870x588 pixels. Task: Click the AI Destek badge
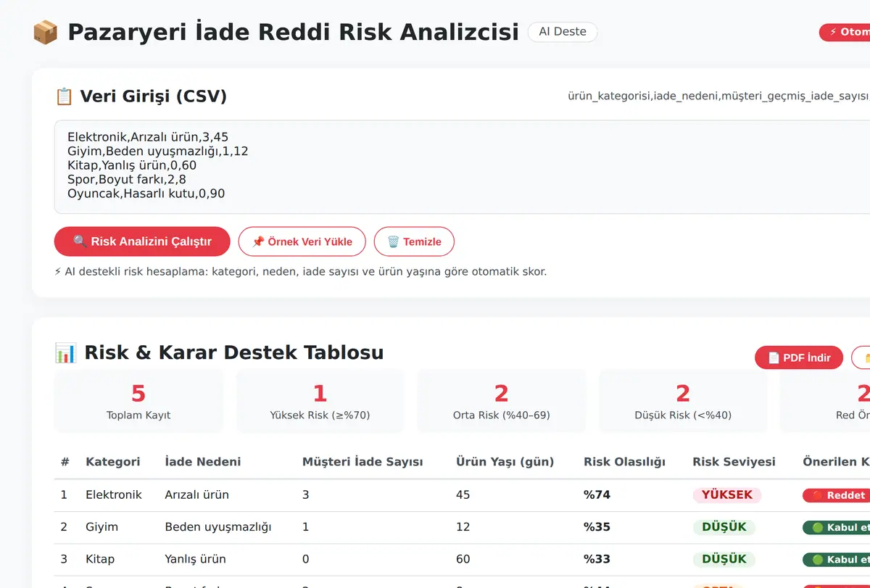click(x=563, y=32)
